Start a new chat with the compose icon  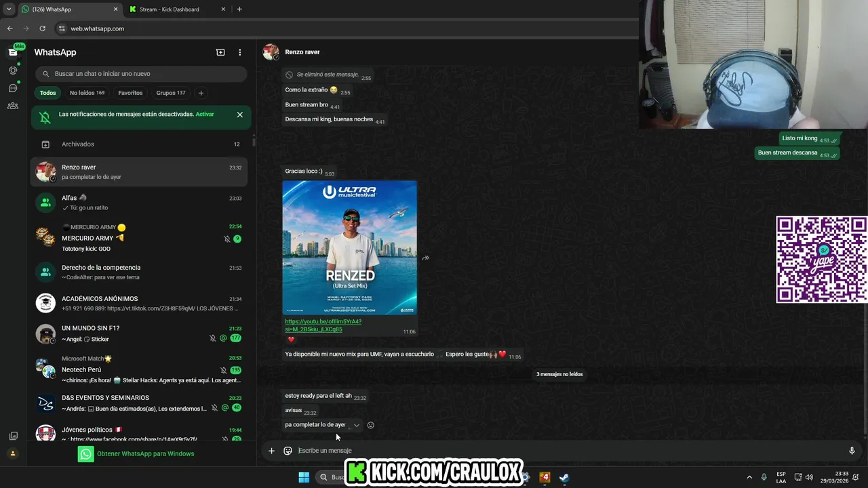(x=220, y=52)
